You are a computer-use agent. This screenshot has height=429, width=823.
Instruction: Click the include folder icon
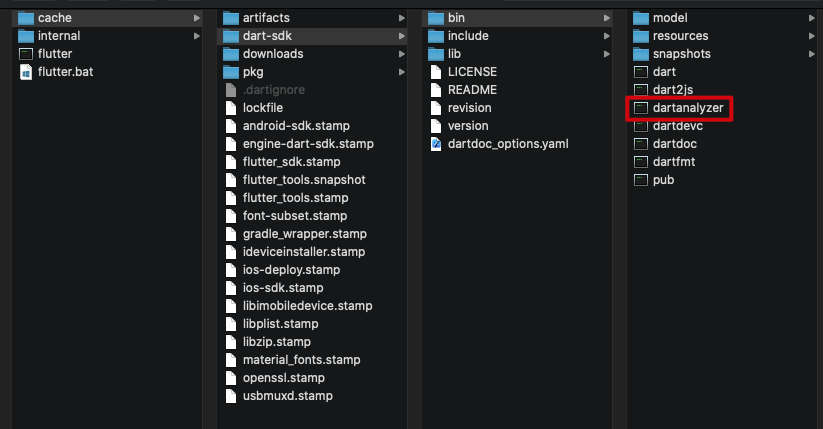pos(436,36)
